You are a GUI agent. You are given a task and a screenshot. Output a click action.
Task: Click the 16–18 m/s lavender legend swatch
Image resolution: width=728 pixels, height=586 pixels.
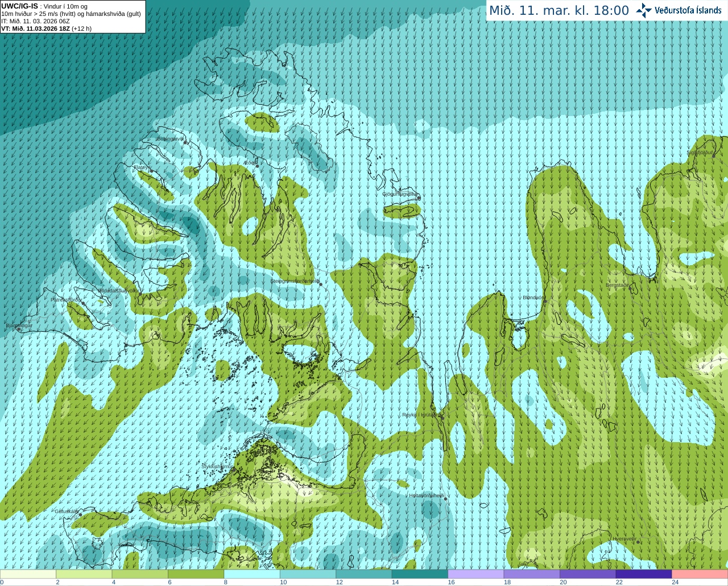click(476, 574)
